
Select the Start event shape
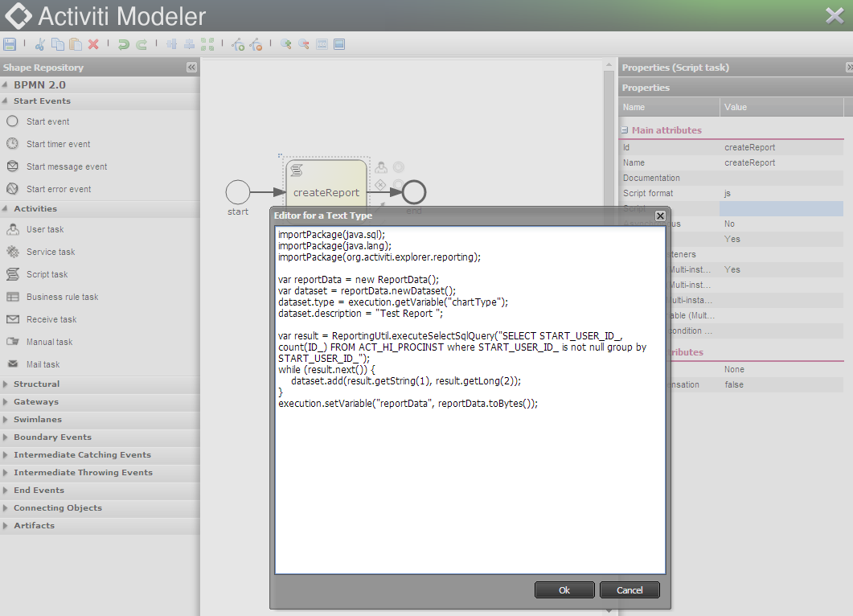pos(48,121)
